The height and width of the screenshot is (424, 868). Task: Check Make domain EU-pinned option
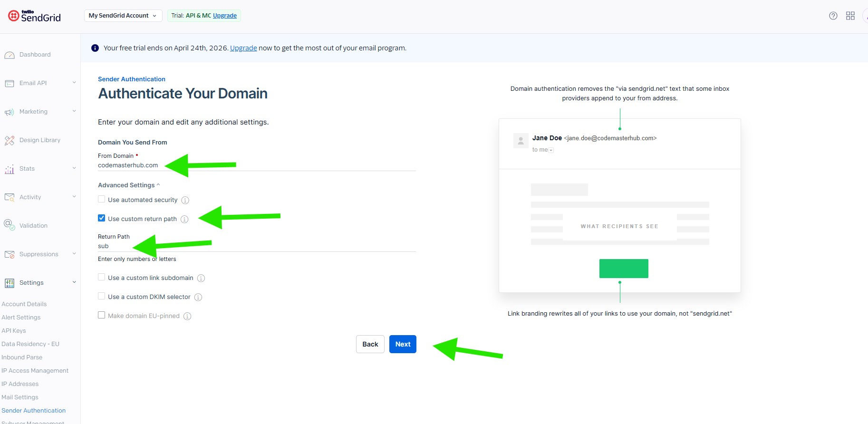pos(102,315)
